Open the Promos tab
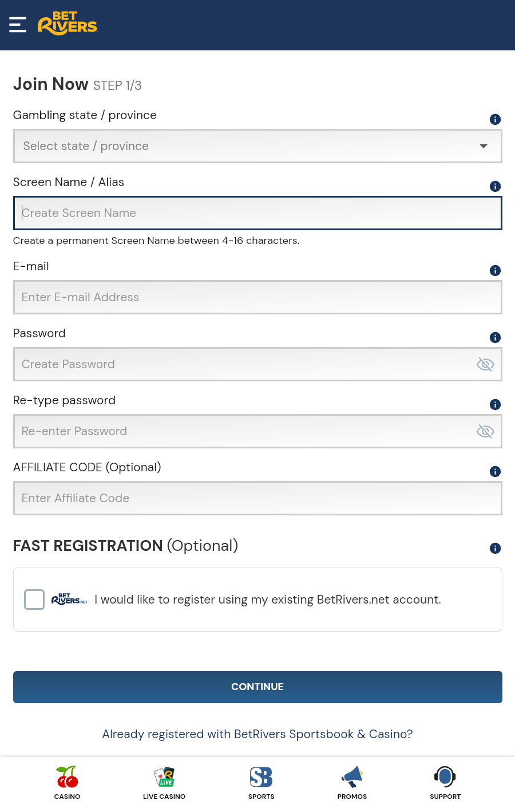 tap(352, 782)
